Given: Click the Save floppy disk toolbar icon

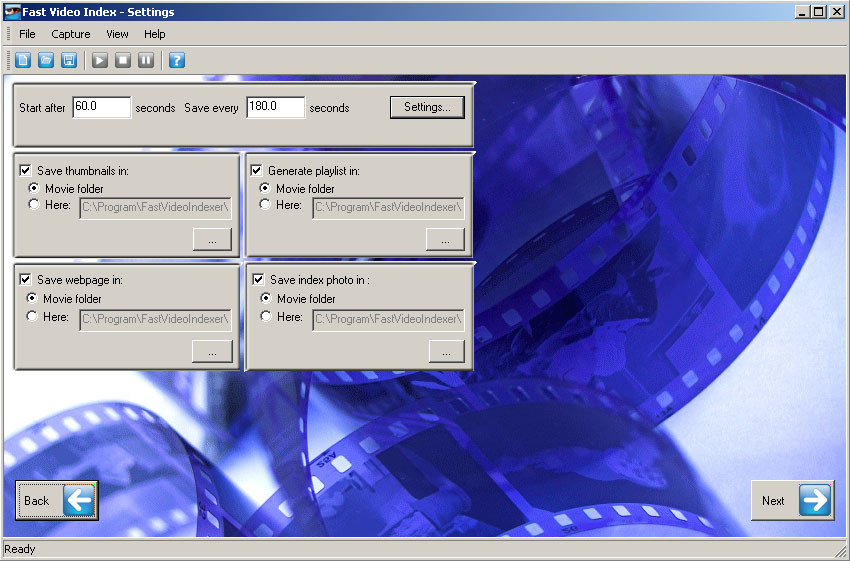Looking at the screenshot, I should [69, 60].
